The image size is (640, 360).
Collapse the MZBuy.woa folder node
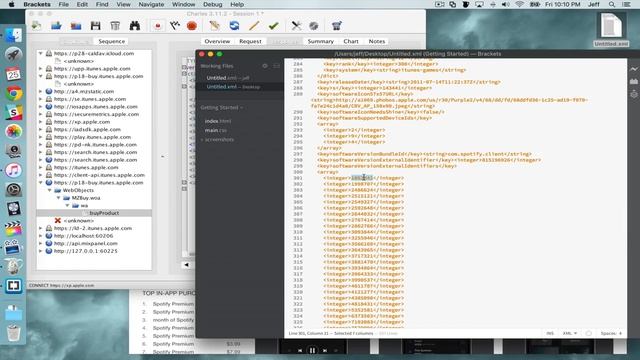(58, 198)
